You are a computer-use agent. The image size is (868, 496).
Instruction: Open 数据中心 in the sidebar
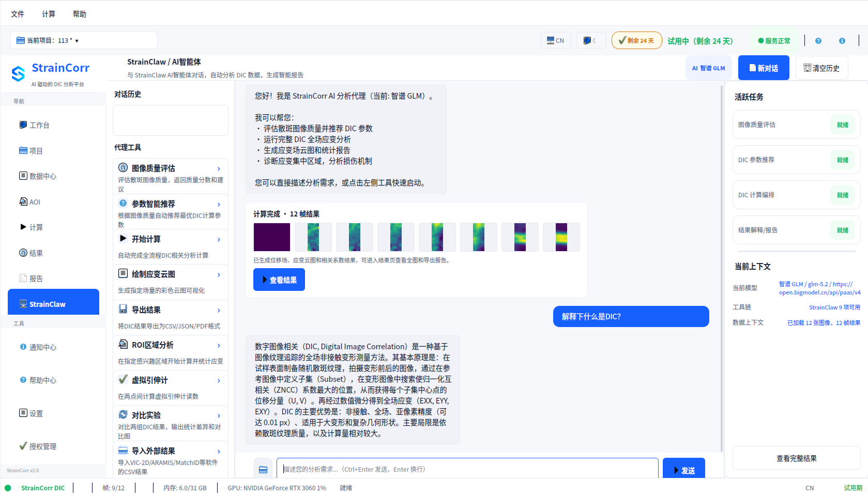pos(53,176)
